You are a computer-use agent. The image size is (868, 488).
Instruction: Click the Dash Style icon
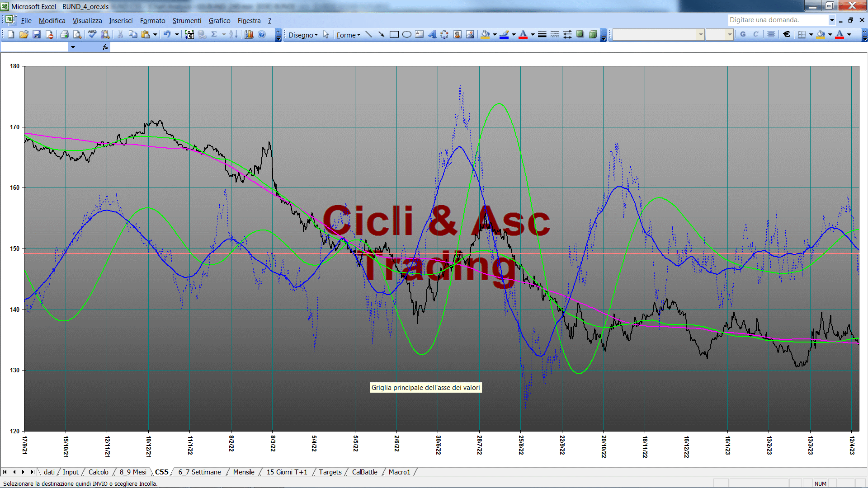[x=555, y=34]
